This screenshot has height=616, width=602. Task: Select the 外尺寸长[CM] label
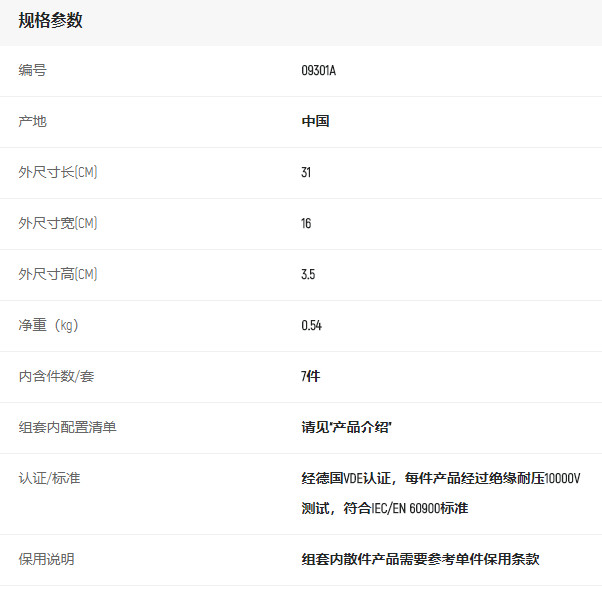point(58,173)
